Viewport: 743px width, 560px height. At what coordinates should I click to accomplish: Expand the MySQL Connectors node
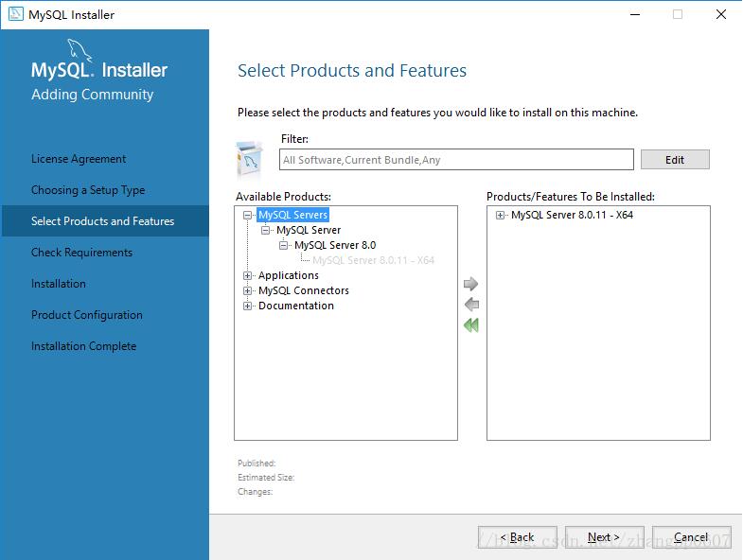[248, 291]
